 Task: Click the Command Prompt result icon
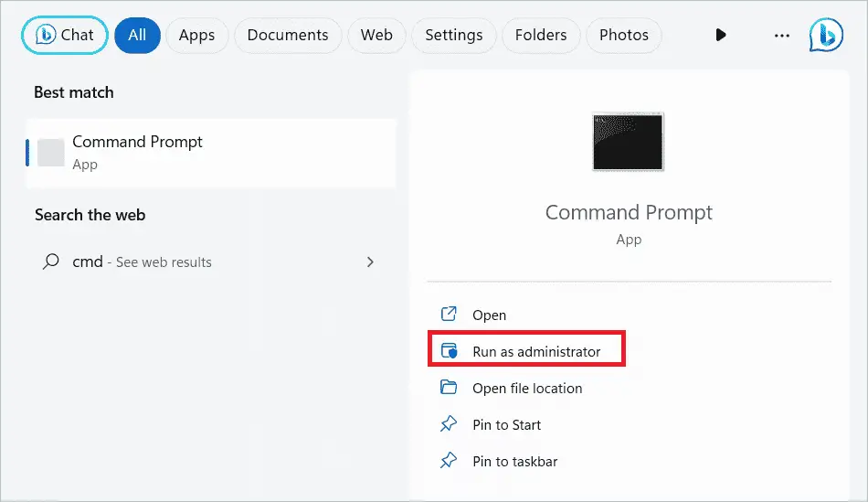[x=51, y=153]
